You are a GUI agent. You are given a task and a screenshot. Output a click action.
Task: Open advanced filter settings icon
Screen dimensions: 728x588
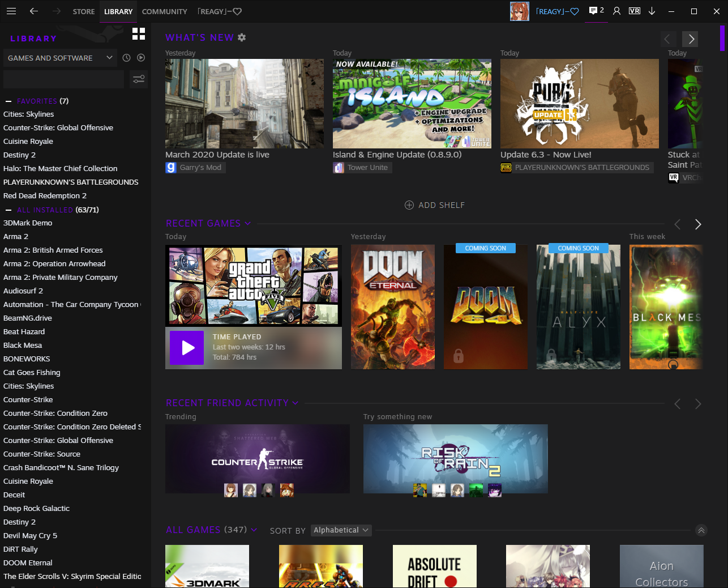pos(139,79)
